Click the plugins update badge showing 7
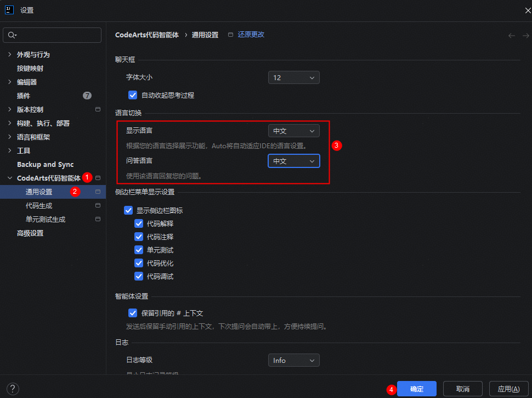This screenshot has width=532, height=398. pos(87,96)
